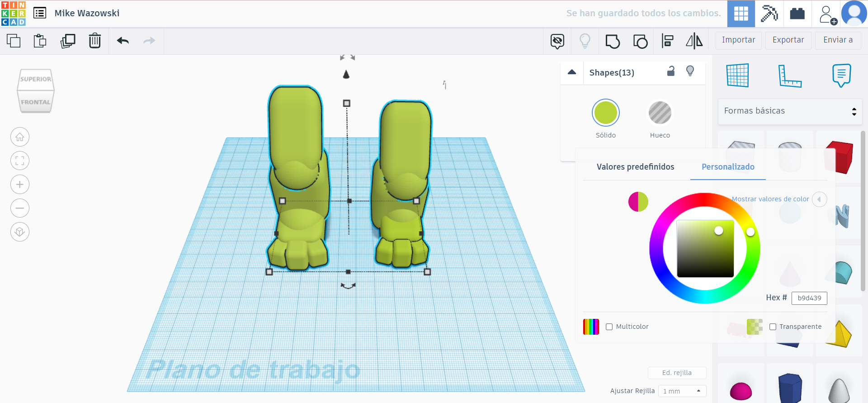
Task: Edit the Hex color value field
Action: (x=809, y=298)
